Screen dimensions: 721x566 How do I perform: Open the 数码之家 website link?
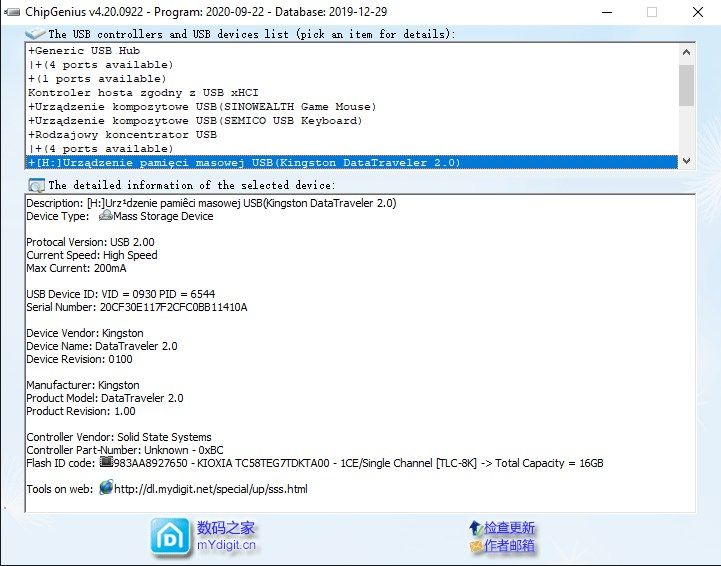(x=226, y=528)
